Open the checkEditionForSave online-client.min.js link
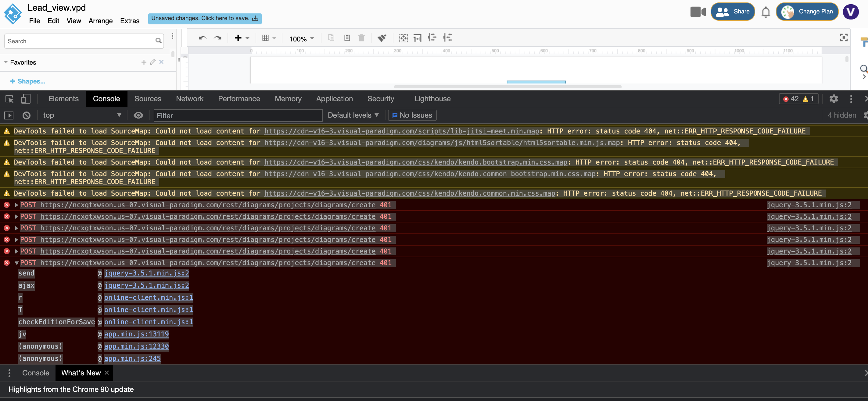The width and height of the screenshot is (868, 401). click(x=149, y=322)
